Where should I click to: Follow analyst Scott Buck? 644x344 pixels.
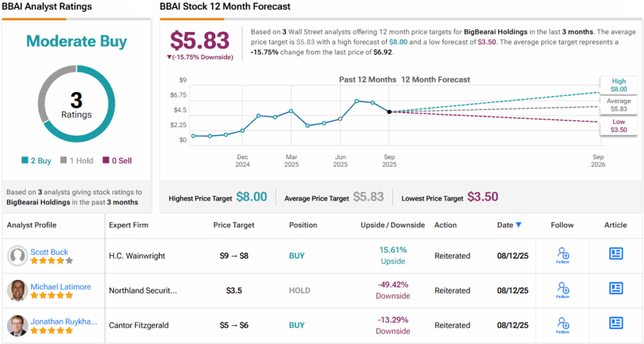562,255
